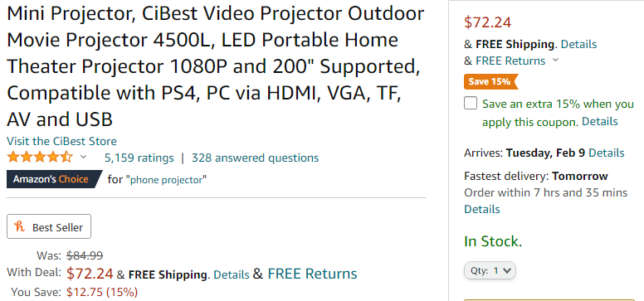Viewport: 644px width, 301px height.
Task: Open the 5,159 ratings link
Action: (x=139, y=158)
